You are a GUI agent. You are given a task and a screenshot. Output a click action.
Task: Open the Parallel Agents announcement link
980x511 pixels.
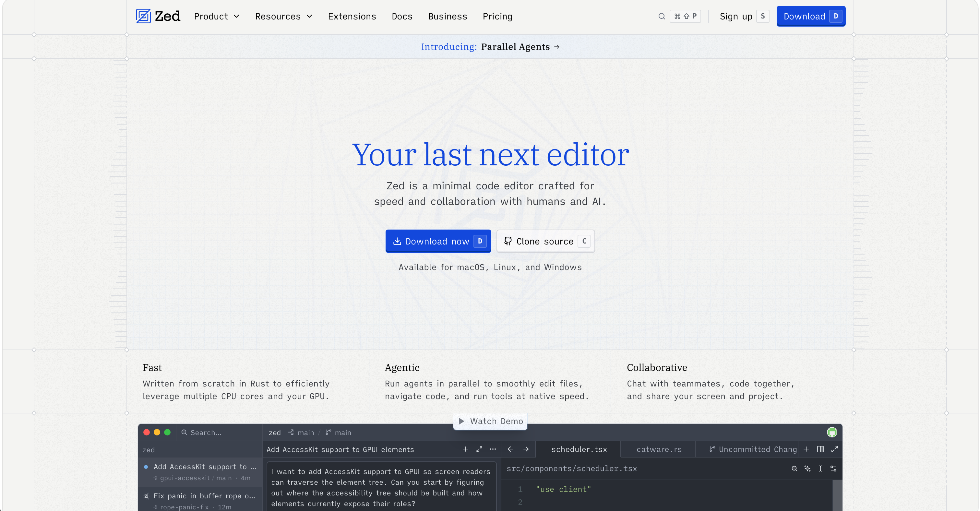pyautogui.click(x=490, y=47)
